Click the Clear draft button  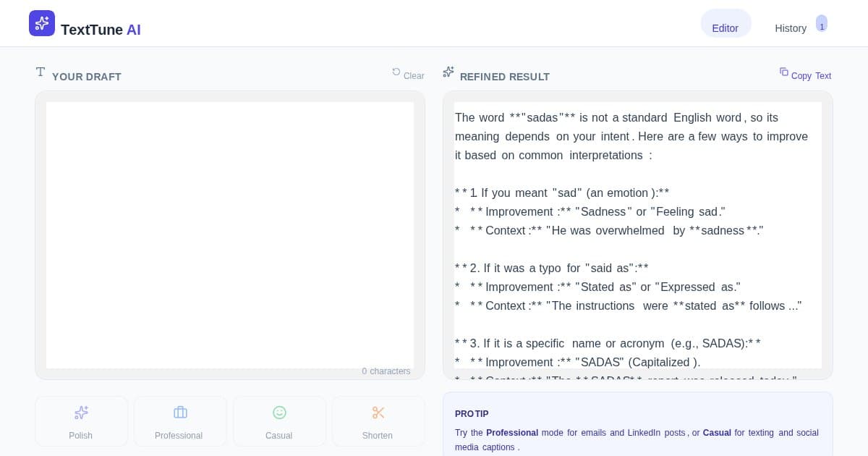408,75
